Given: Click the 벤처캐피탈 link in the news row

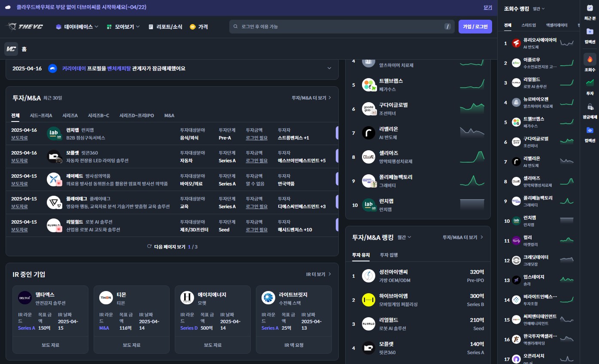Looking at the screenshot, I should coord(119,68).
